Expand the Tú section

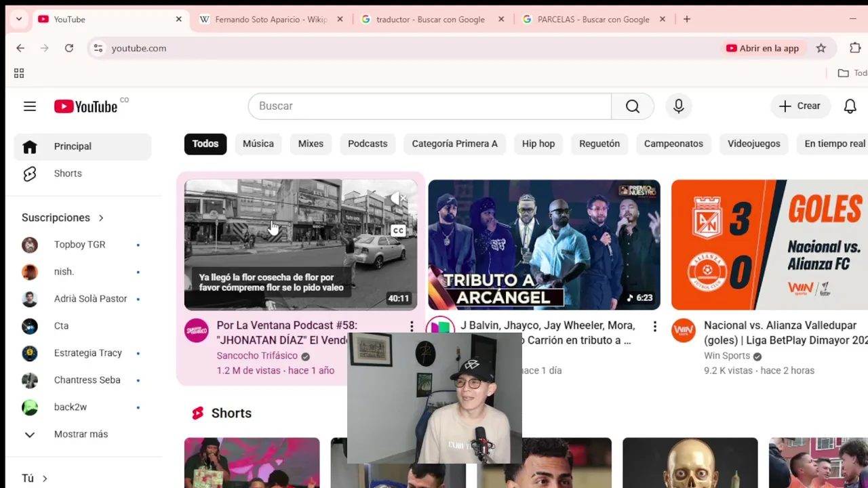tap(35, 479)
